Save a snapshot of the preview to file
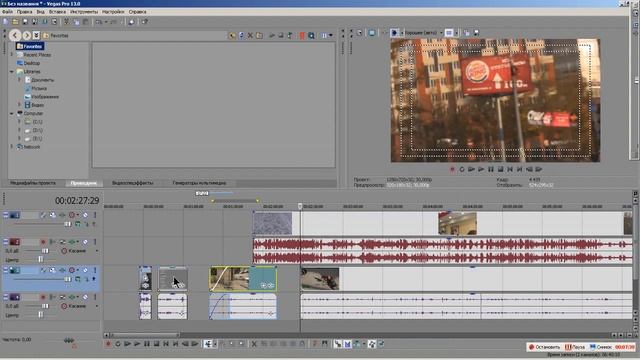Image resolution: width=640 pixels, height=360 pixels. pyautogui.click(x=476, y=33)
